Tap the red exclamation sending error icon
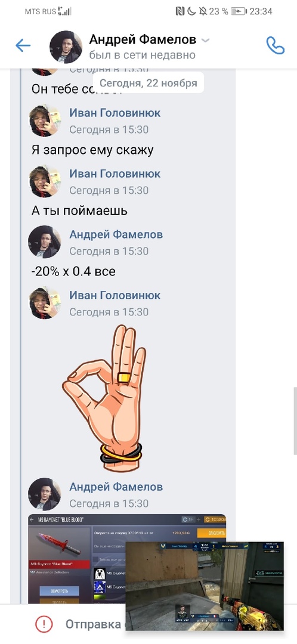The height and width of the screenshot is (644, 297). pos(44,624)
